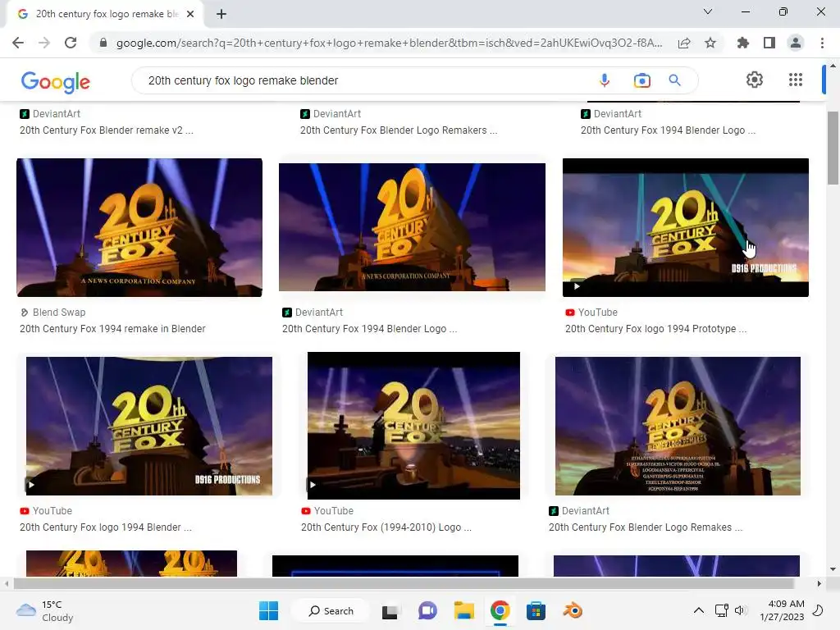
Task: Search by image with the camera icon
Action: point(641,80)
